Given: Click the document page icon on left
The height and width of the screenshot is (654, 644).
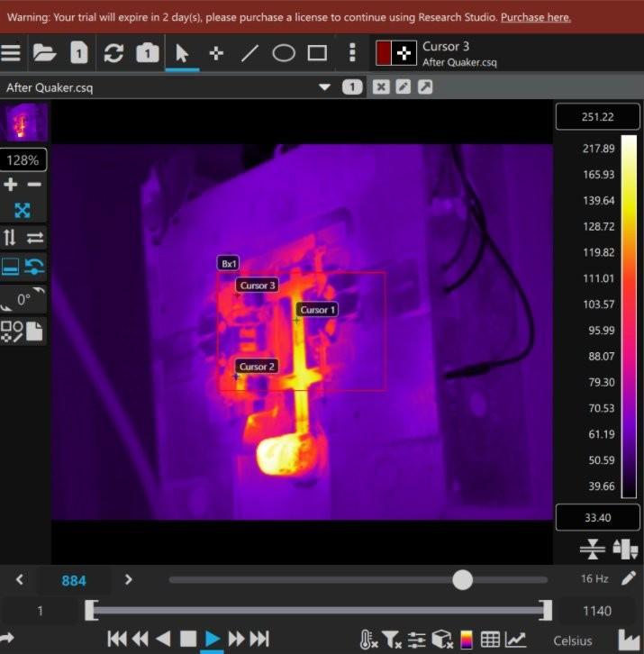Looking at the screenshot, I should tap(34, 332).
